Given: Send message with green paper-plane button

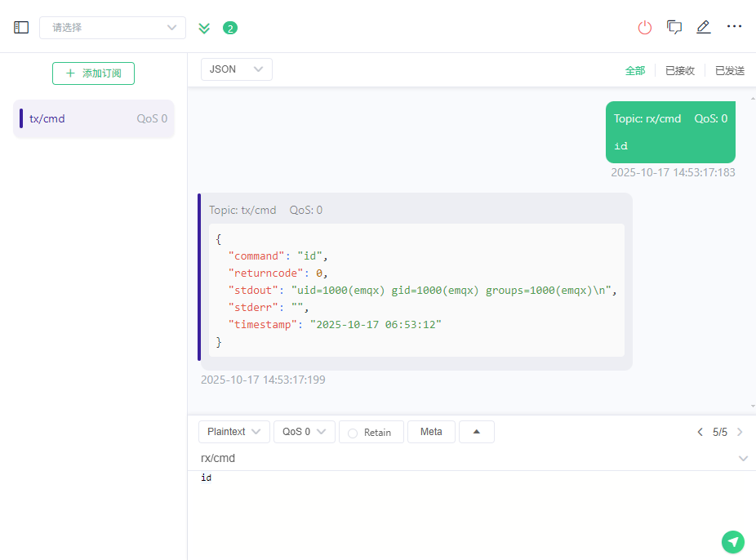Looking at the screenshot, I should [x=733, y=542].
